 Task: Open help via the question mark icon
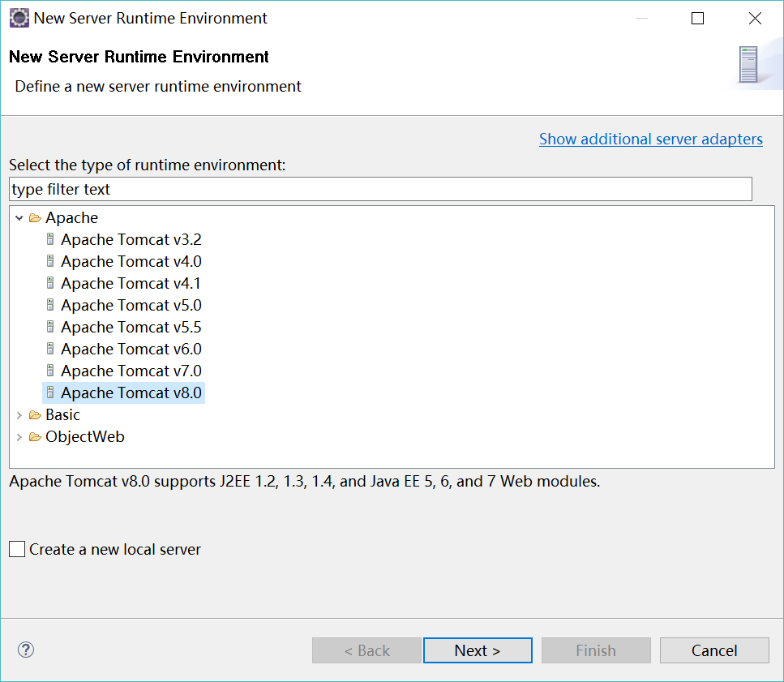(26, 650)
